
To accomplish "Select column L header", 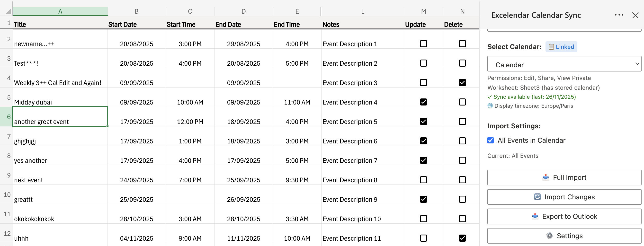I will 362,11.
